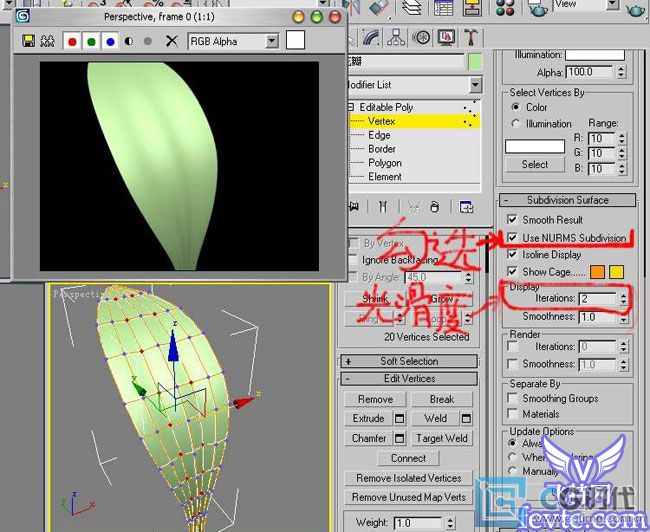Show the alpha channel display

[x=129, y=41]
